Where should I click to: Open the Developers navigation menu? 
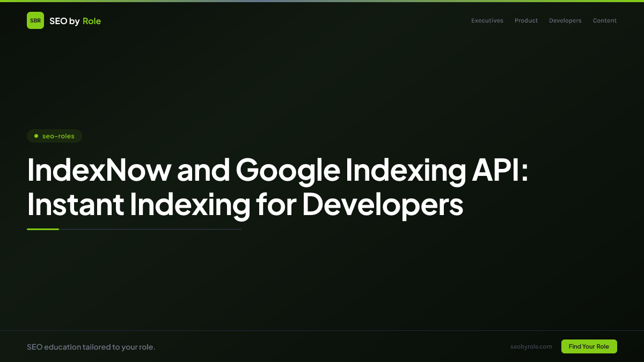coord(565,20)
